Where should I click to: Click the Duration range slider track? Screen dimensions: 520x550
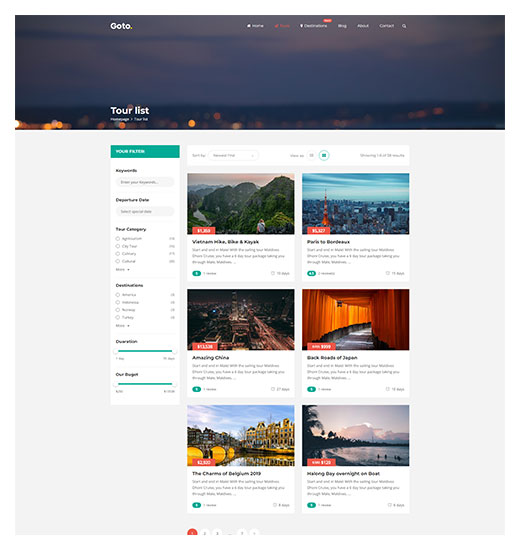145,351
